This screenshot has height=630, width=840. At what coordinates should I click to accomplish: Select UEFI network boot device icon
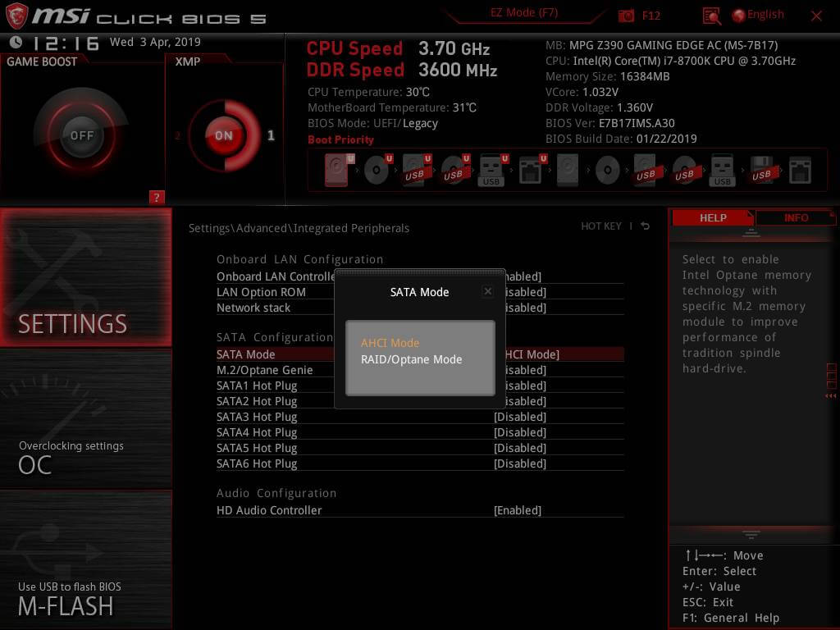pos(532,170)
